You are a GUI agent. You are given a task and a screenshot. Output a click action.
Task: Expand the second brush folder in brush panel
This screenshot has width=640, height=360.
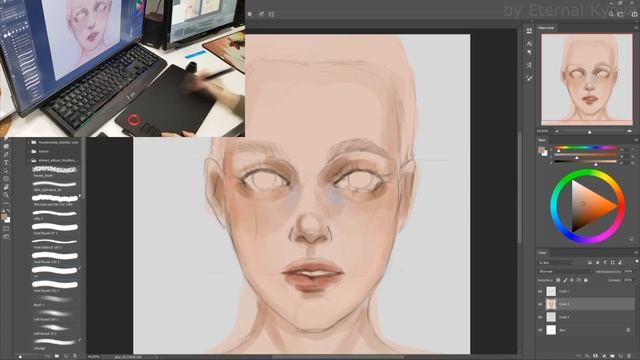coord(29,151)
